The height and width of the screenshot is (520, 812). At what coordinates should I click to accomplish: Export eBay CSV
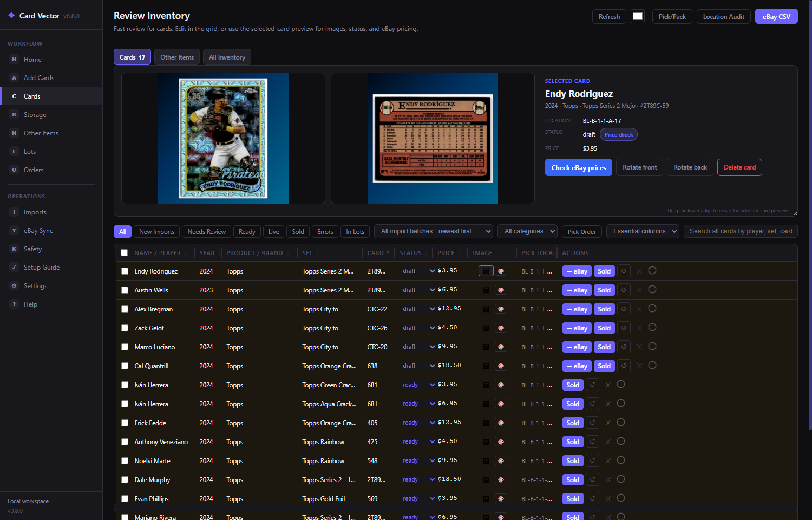pos(776,17)
